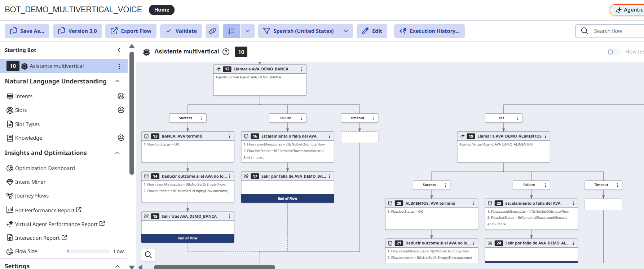Click the Save As button
Screen dimensions: 644x269
[x=27, y=31]
